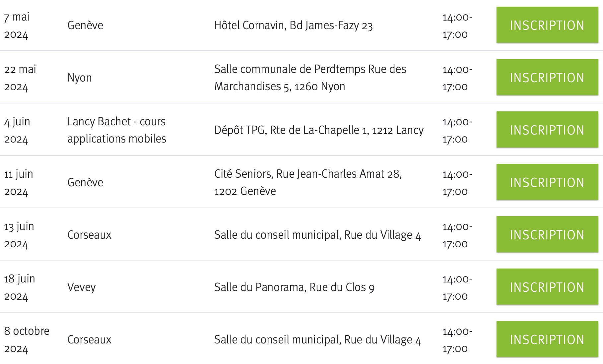The height and width of the screenshot is (364, 603).
Task: Click the Dépôt TPG Lancy address
Action: [319, 130]
